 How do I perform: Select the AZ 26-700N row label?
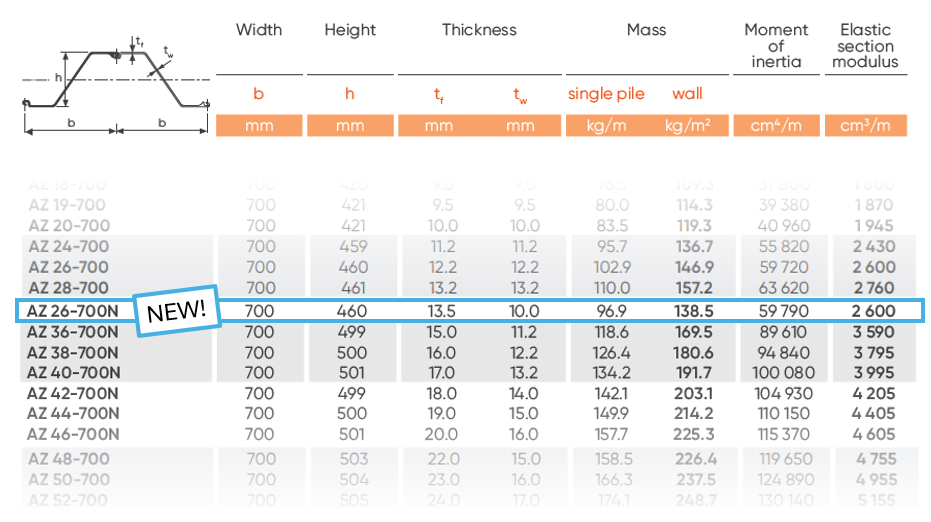(73, 311)
